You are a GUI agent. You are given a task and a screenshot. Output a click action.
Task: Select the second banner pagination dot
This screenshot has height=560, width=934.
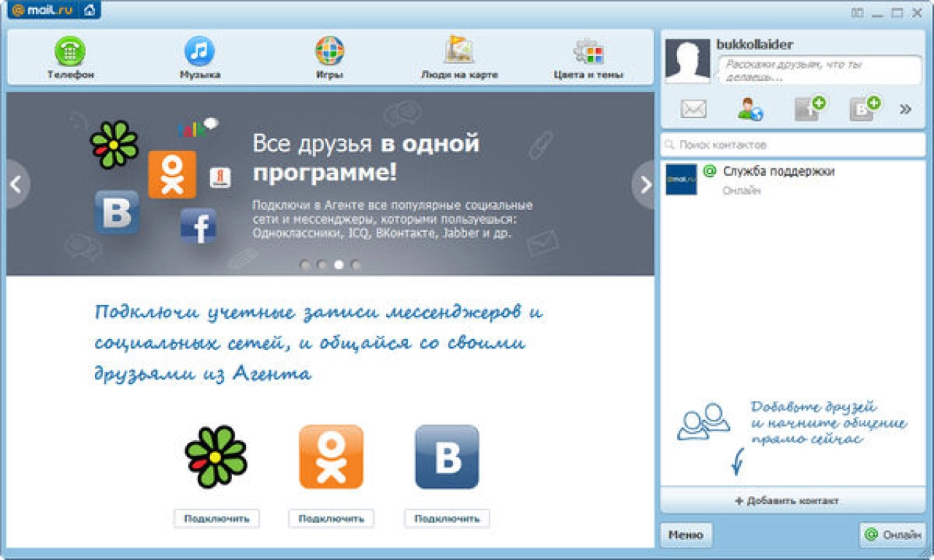click(322, 265)
